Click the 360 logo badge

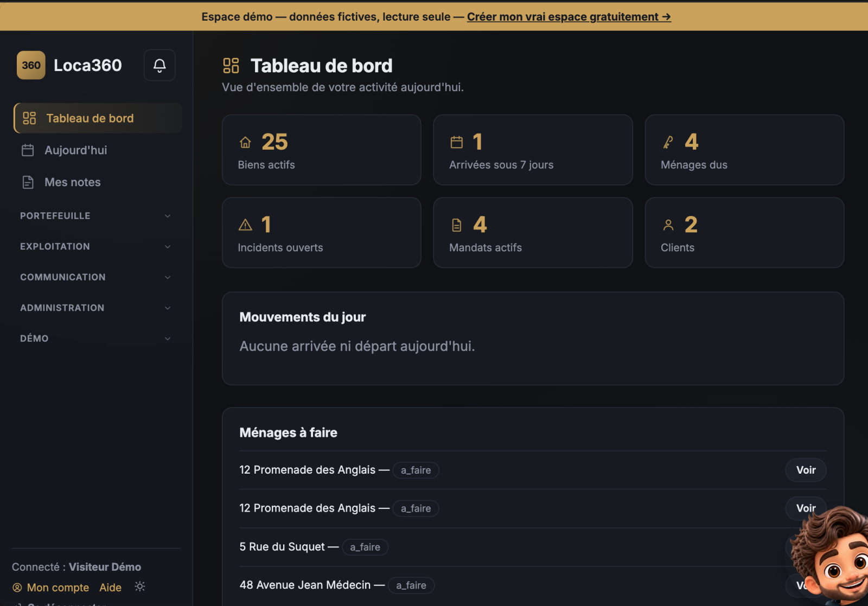coord(31,65)
